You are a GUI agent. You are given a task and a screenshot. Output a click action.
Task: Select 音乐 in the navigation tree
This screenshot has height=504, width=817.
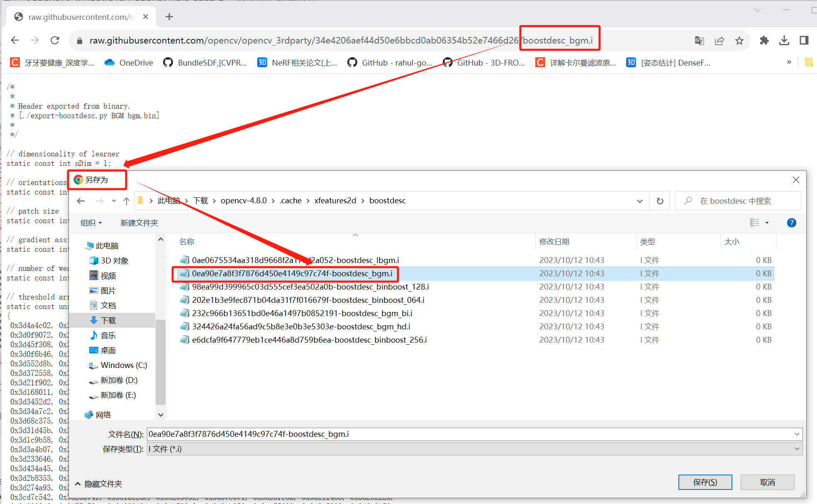[x=102, y=335]
